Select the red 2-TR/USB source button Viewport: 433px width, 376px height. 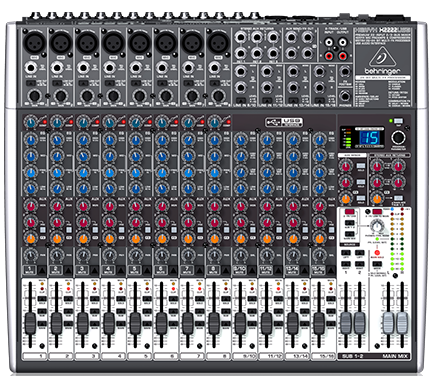tap(349, 212)
